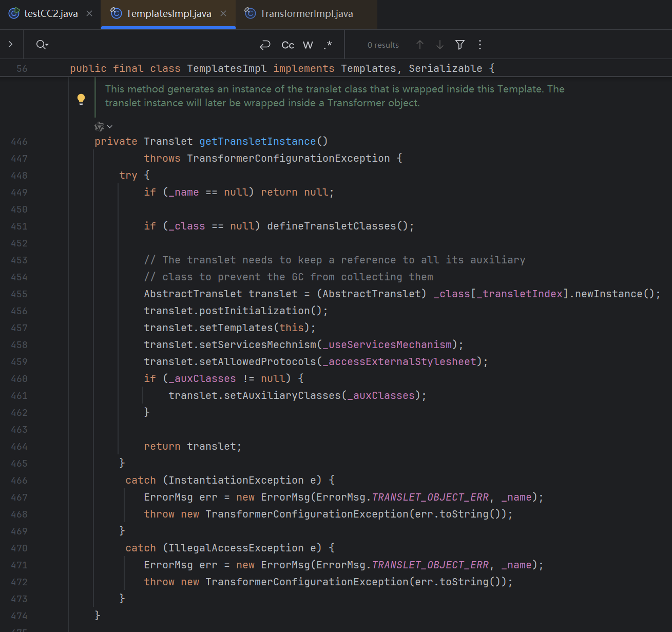Click the 'return translet;' statement
672x632 pixels.
click(x=193, y=446)
